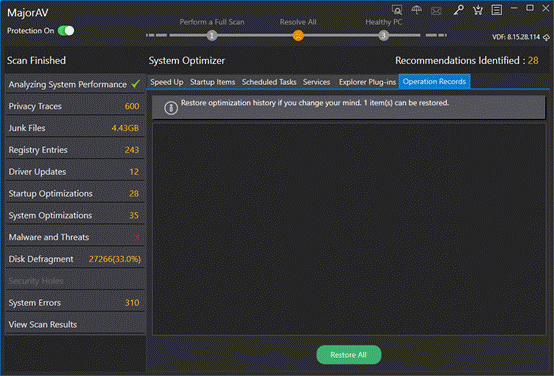Open the envelope messages icon
554x376 pixels.
436,11
